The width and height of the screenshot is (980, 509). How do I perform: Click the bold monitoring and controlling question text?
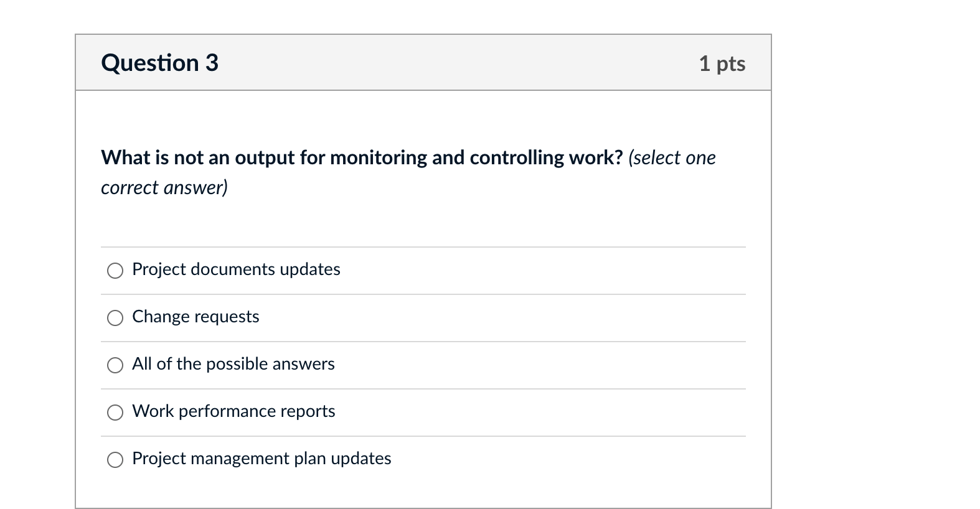coord(361,158)
